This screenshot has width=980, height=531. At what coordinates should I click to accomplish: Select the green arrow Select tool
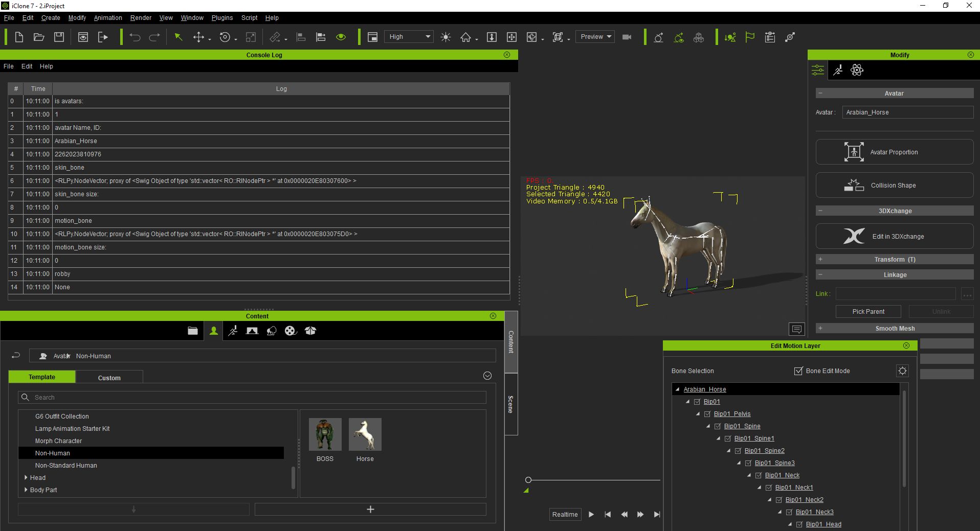coord(179,37)
